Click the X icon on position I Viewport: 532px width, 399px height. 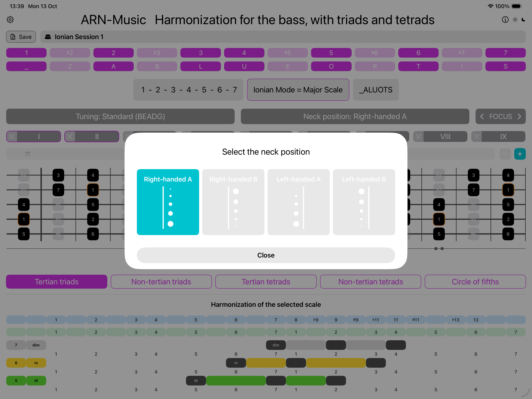[12, 137]
